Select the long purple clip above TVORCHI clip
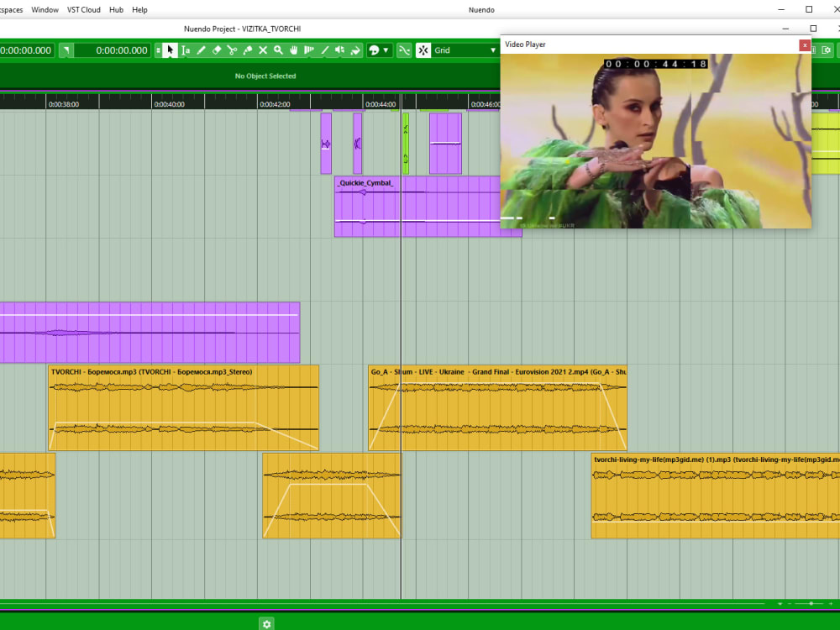The height and width of the screenshot is (630, 840). (x=150, y=333)
